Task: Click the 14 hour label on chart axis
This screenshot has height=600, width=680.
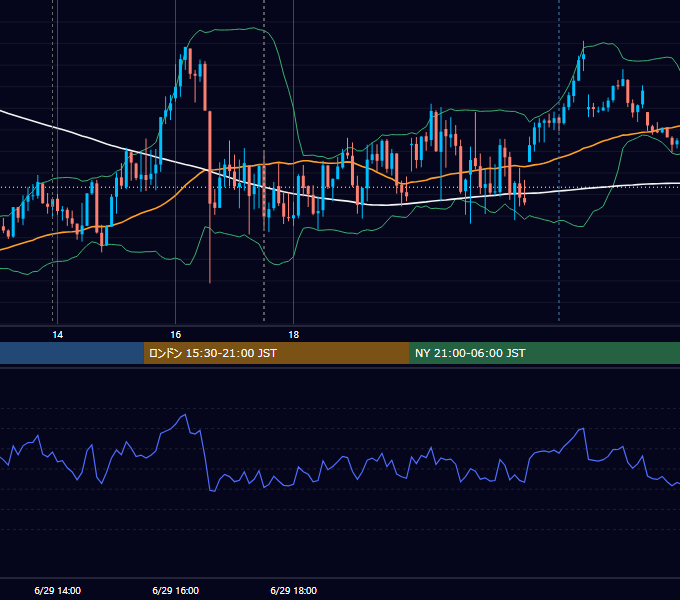Action: pos(57,335)
